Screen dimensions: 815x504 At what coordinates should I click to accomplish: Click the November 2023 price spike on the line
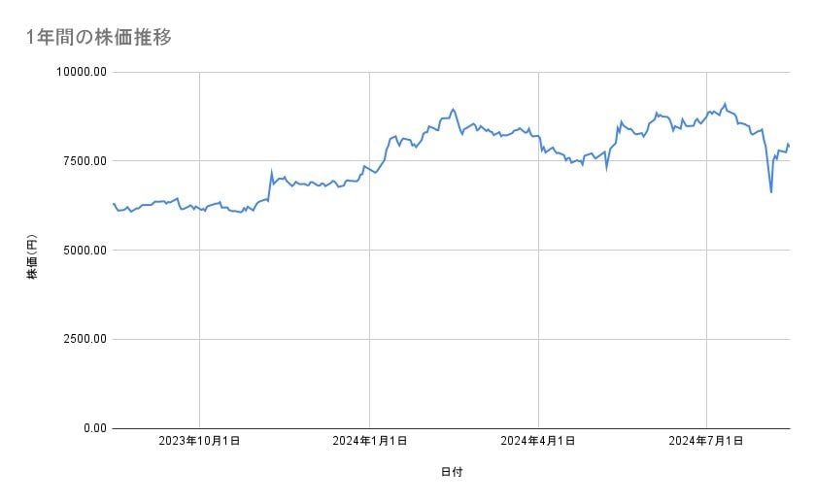click(272, 173)
